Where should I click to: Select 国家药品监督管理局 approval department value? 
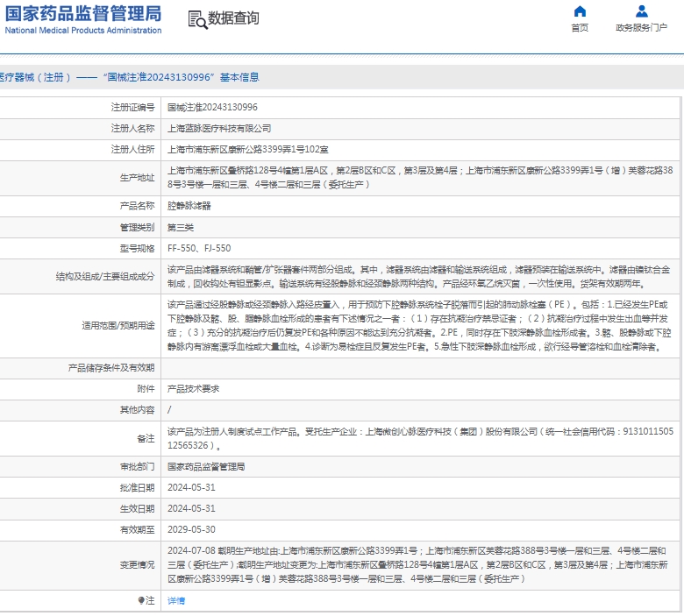pos(206,466)
